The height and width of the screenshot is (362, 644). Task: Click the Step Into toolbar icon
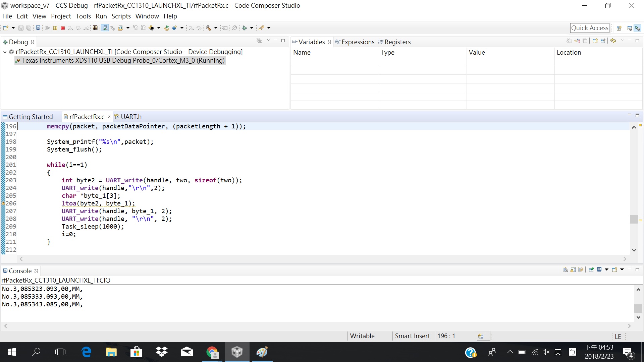pos(71,28)
